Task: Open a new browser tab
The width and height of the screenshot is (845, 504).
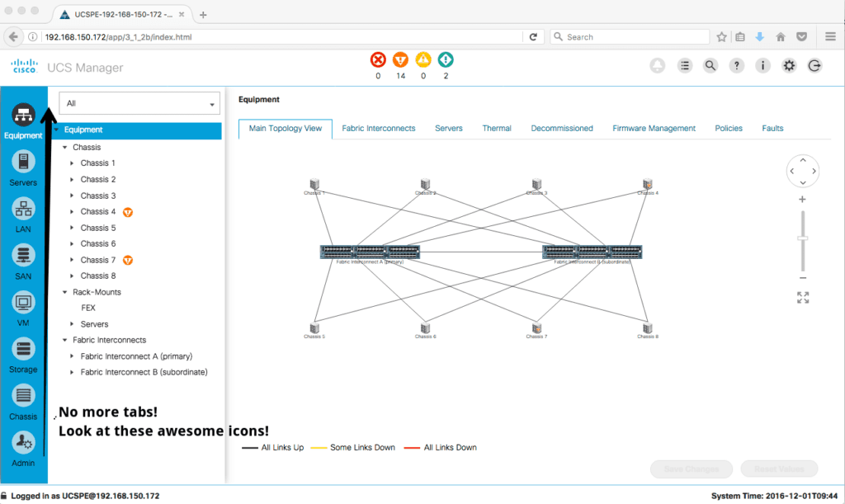Action: point(203,15)
